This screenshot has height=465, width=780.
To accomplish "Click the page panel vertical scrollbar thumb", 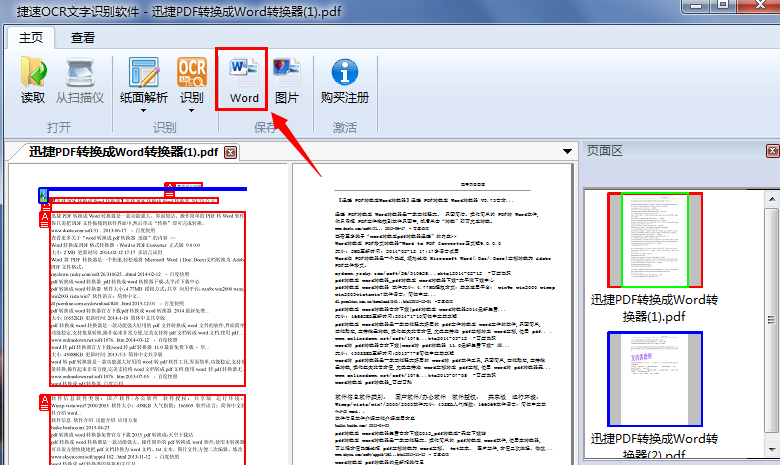I will point(772,320).
